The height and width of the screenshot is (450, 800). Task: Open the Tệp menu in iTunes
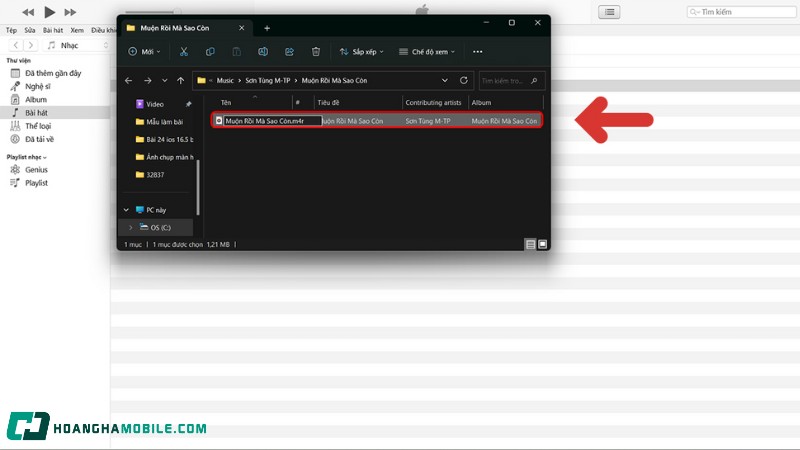point(11,30)
